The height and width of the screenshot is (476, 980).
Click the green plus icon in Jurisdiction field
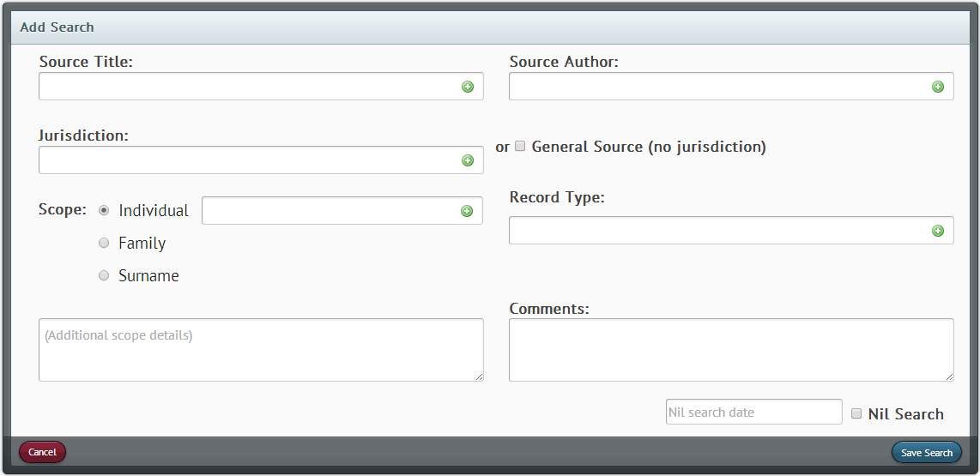pyautogui.click(x=468, y=160)
